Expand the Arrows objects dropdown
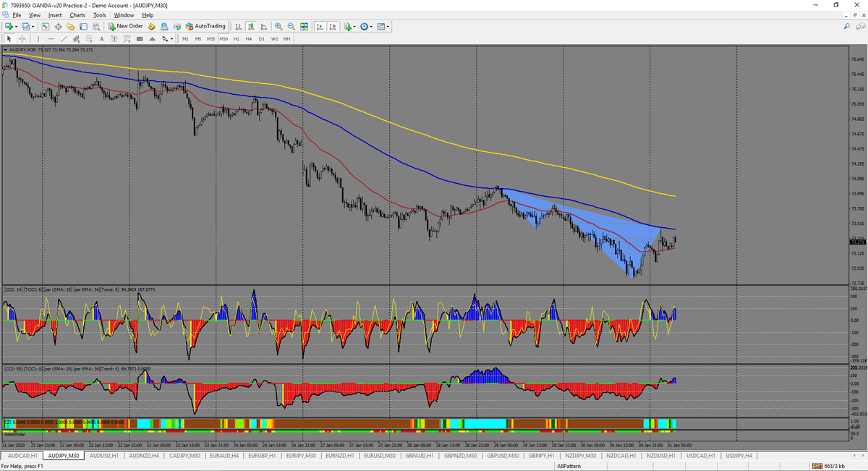The image size is (868, 471). pos(172,38)
